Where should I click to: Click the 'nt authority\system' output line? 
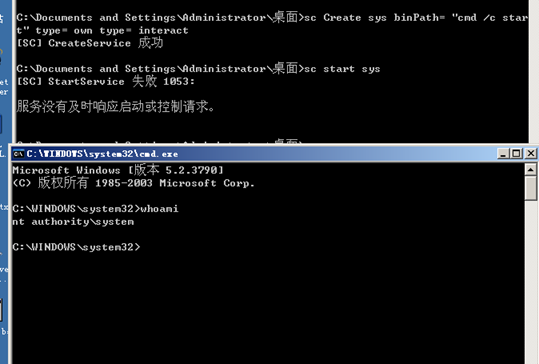[73, 222]
